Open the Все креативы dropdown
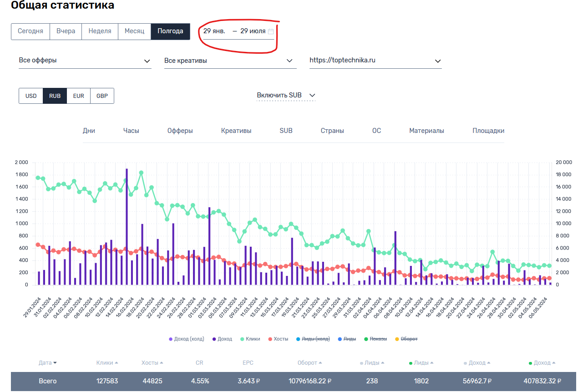This screenshot has width=588, height=392. coord(230,61)
